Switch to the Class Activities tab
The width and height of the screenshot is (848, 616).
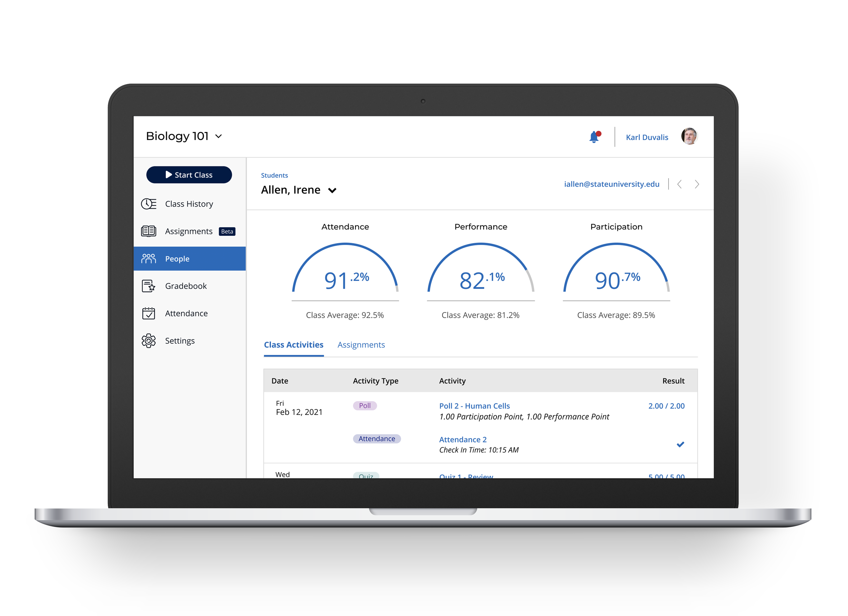tap(293, 345)
